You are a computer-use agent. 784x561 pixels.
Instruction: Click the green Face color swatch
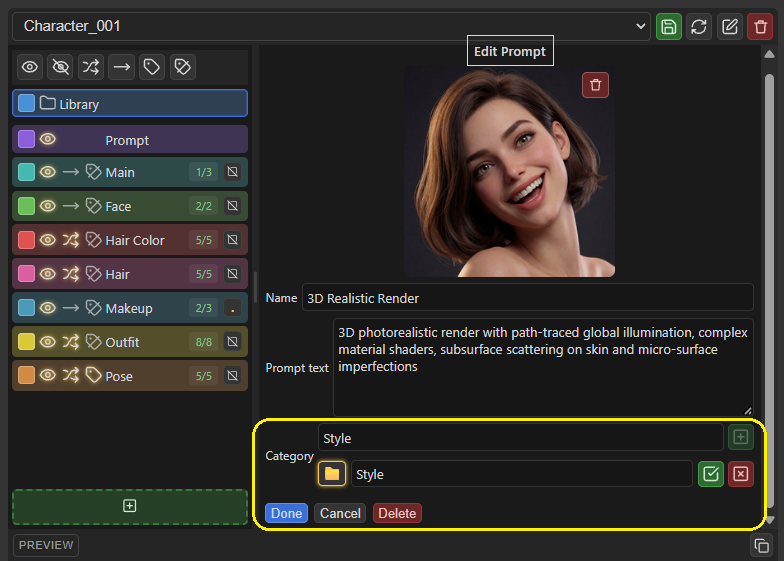[x=26, y=206]
